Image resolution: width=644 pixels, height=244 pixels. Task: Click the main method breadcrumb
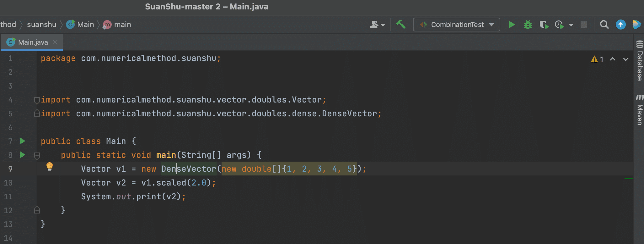click(117, 25)
